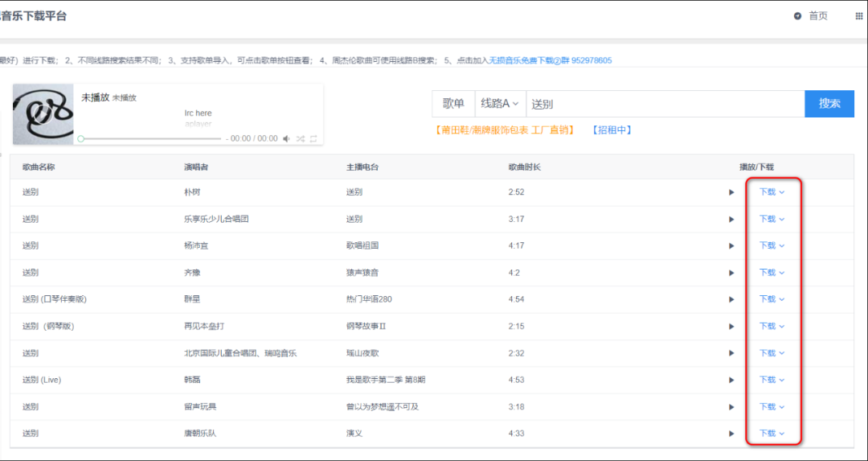Mute the player volume icon
This screenshot has height=461, width=868.
286,139
